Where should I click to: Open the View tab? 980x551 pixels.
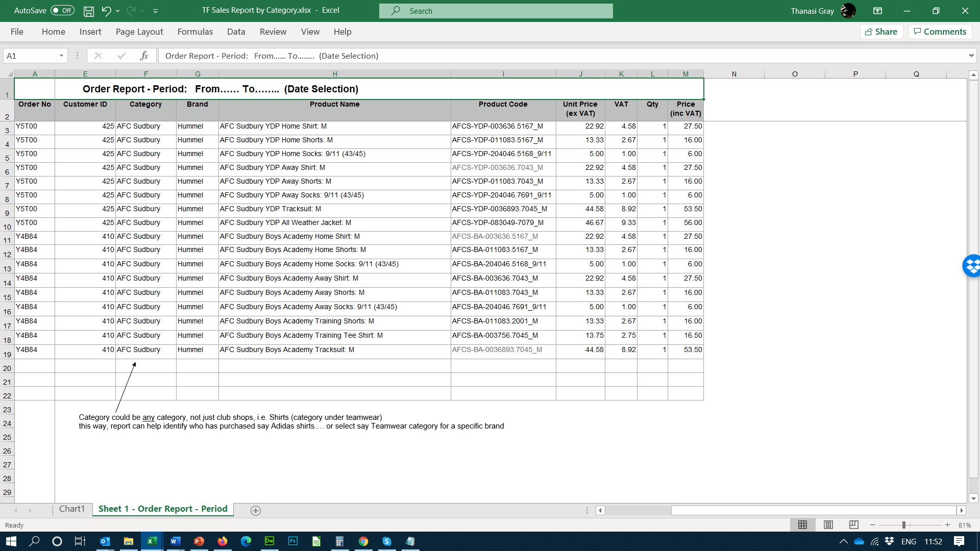point(310,32)
